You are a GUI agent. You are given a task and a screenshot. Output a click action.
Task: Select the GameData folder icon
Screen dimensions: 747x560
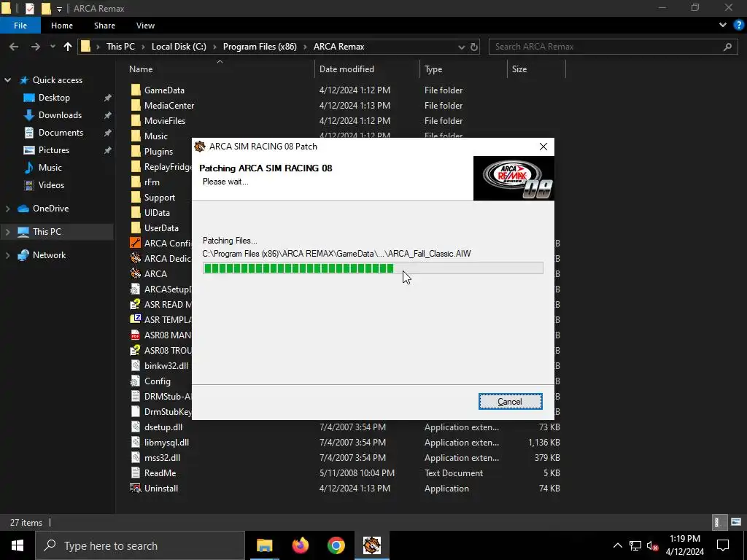(x=136, y=90)
